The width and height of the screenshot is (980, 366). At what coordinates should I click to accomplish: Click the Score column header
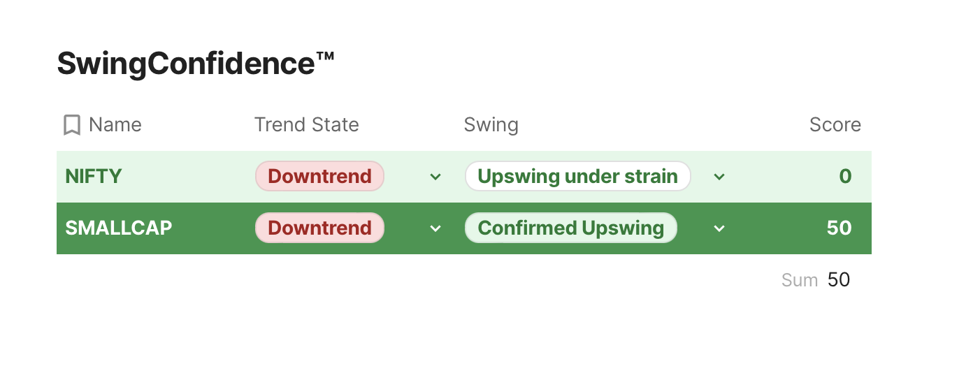[835, 125]
